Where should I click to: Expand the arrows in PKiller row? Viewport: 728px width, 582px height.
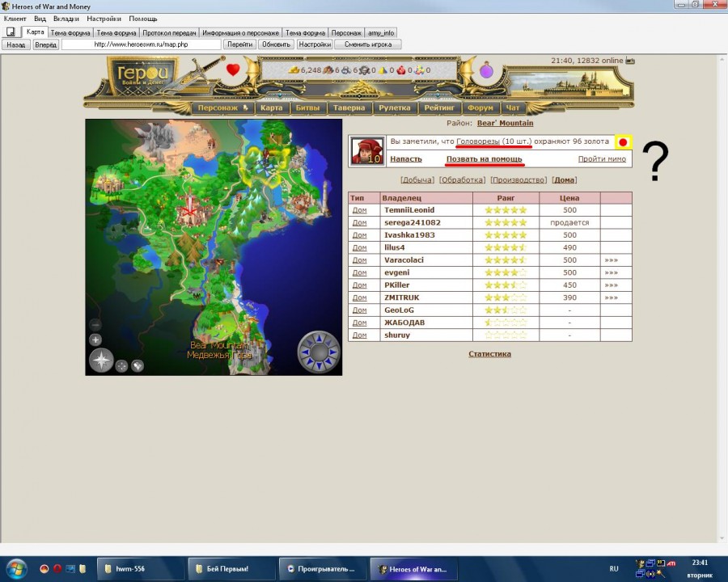click(x=611, y=285)
